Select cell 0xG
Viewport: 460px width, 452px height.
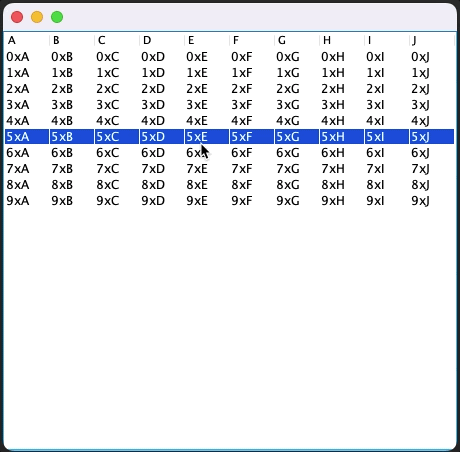(x=297, y=57)
